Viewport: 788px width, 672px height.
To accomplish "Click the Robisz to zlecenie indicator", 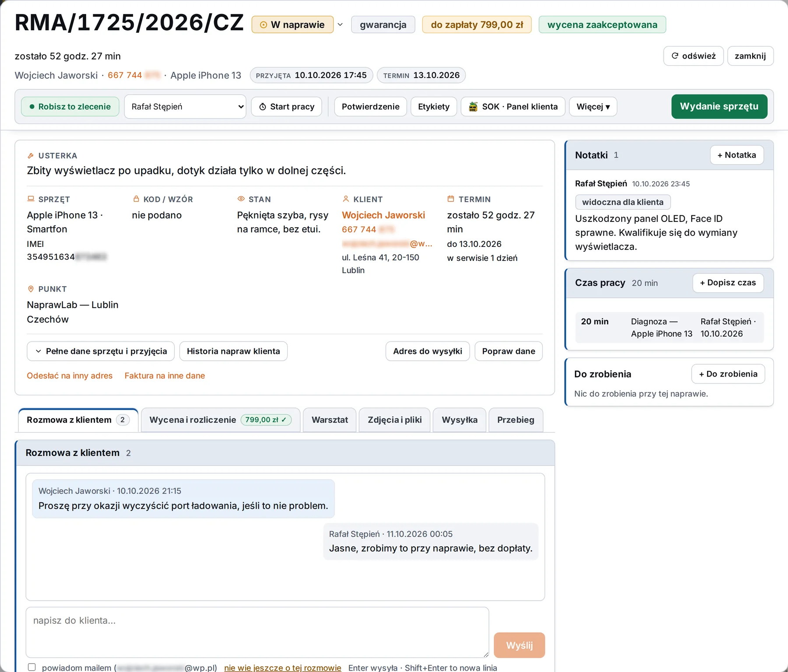I will pos(70,107).
